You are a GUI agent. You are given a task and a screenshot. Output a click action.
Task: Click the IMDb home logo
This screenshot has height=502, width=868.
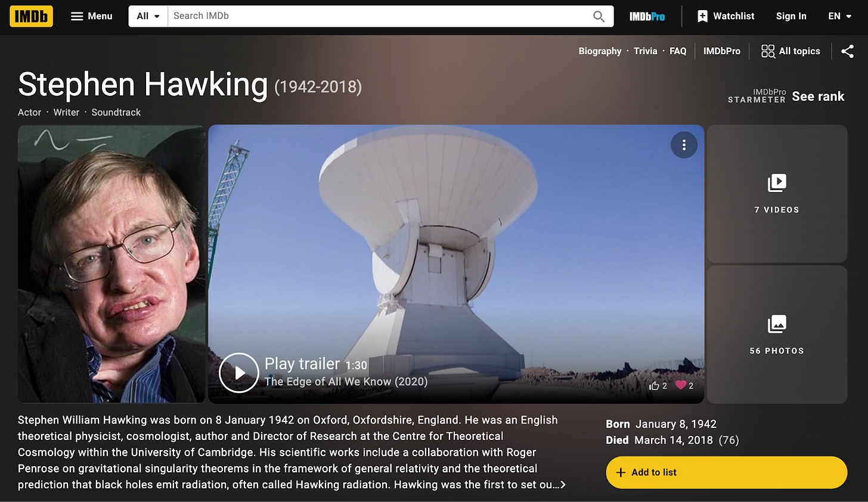[x=31, y=16]
